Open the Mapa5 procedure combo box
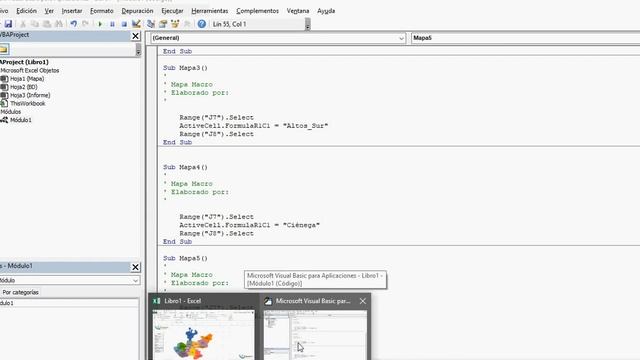640x360 pixels. (525, 38)
